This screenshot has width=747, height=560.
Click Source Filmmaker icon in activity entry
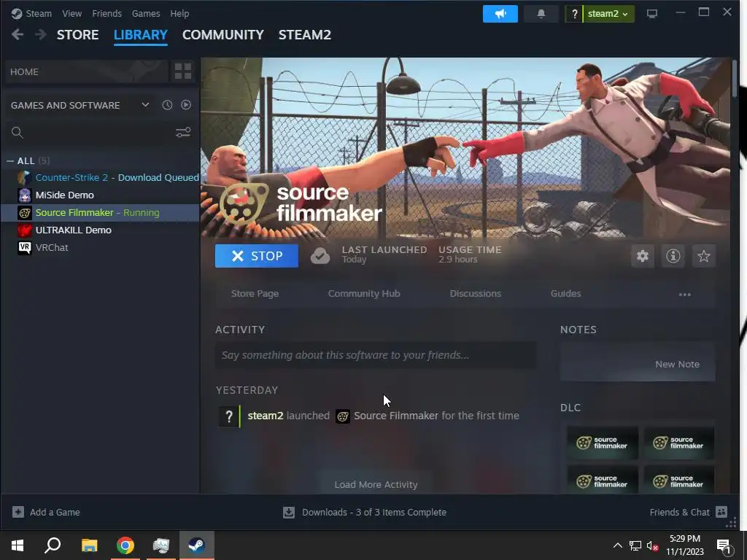tap(343, 416)
